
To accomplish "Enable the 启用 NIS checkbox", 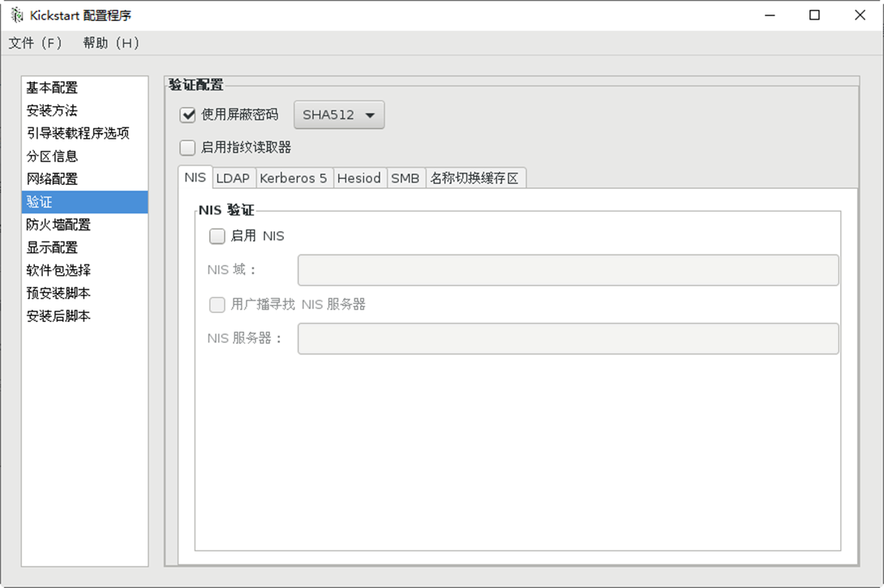I will 217,236.
